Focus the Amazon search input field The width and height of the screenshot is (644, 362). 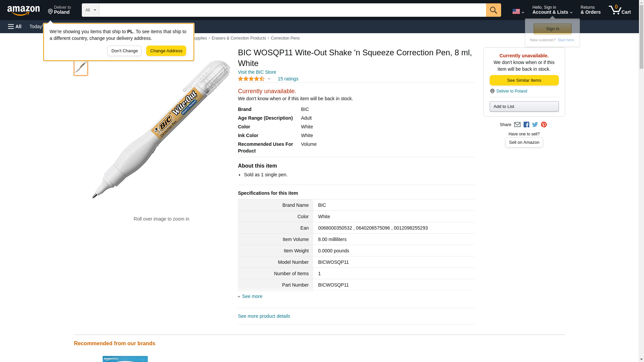[292, 10]
